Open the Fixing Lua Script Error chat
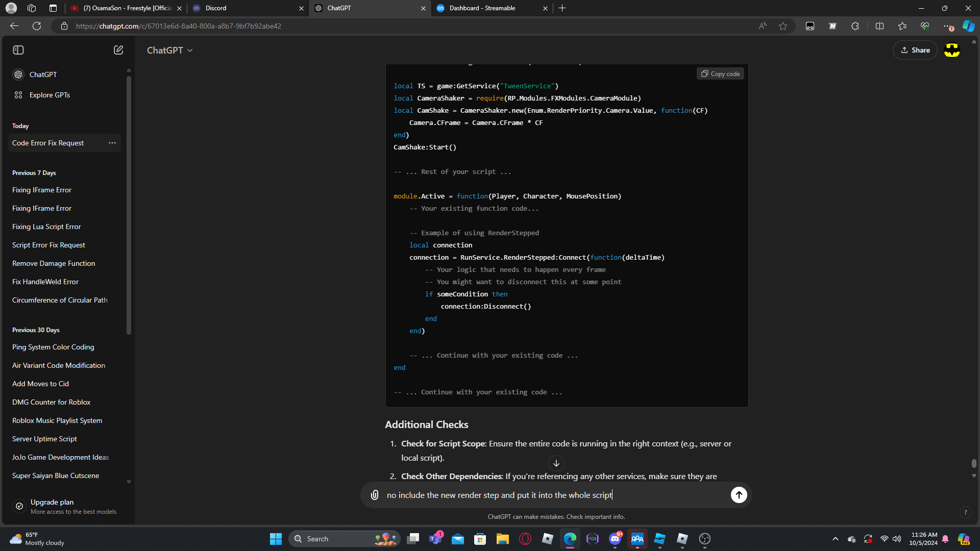The width and height of the screenshot is (980, 551). click(46, 227)
